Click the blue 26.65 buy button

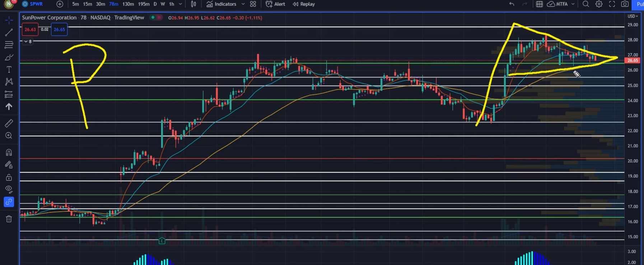pos(59,29)
